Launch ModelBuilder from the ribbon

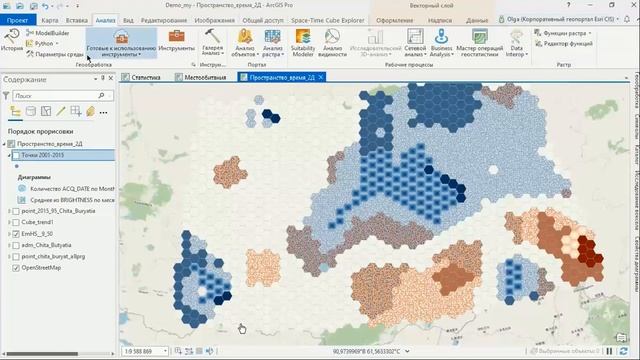point(48,33)
